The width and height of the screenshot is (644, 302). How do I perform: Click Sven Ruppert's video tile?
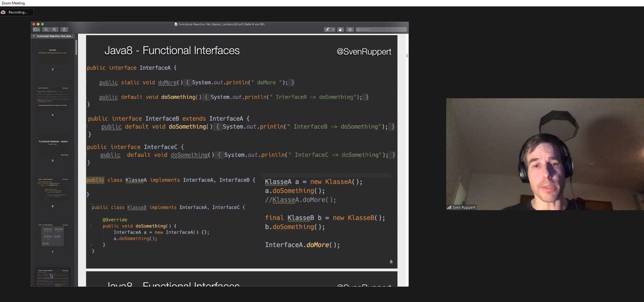point(545,154)
